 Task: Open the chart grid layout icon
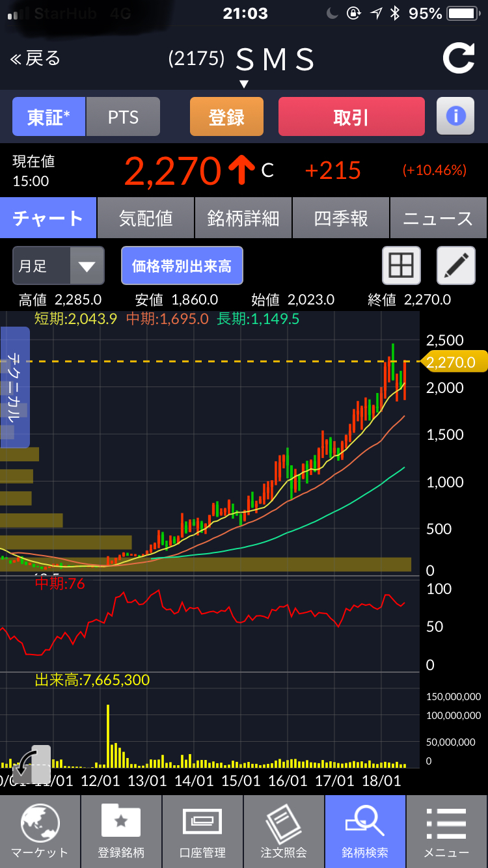(401, 265)
